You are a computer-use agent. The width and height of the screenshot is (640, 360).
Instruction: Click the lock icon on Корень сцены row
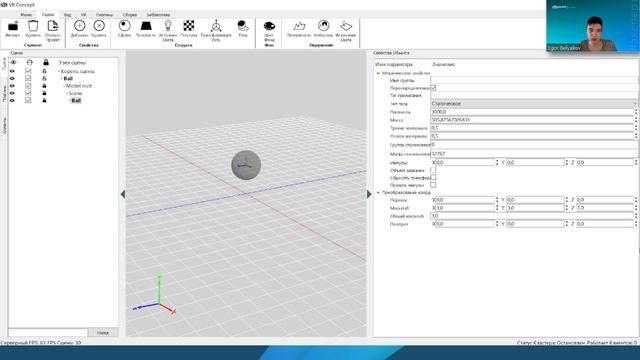click(x=44, y=71)
